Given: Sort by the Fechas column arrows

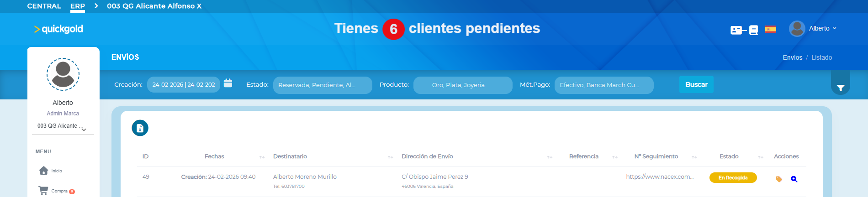Looking at the screenshot, I should point(262,157).
